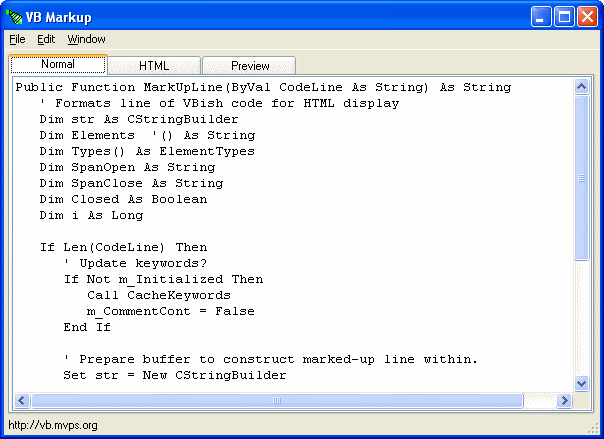604x439 pixels.
Task: Click the horizontal scrollbar right arrow
Action: 564,400
